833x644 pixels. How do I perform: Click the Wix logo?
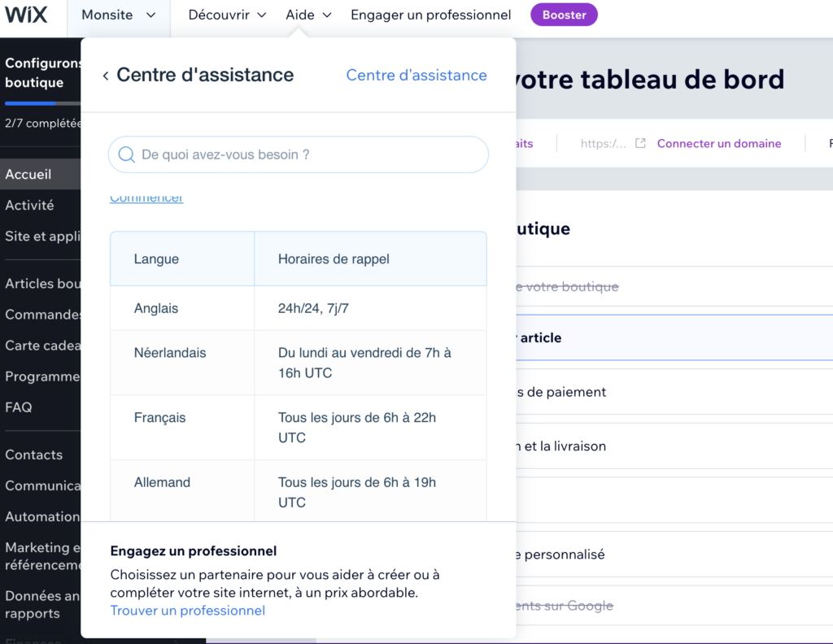(27, 15)
